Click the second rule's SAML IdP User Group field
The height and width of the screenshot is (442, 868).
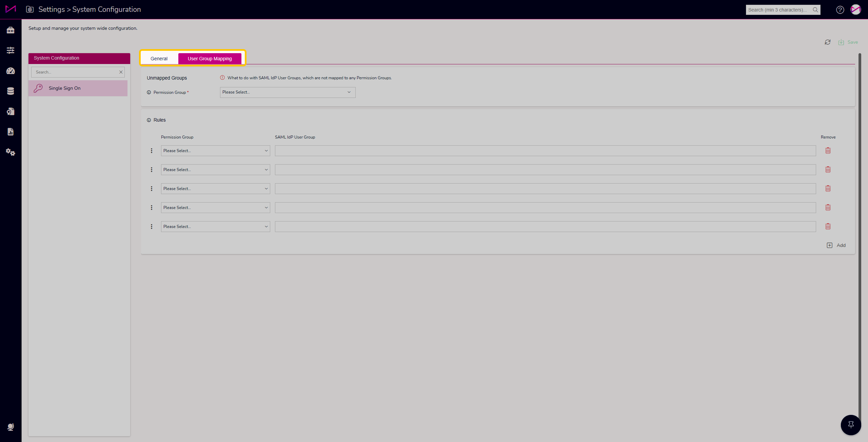[x=545, y=170]
